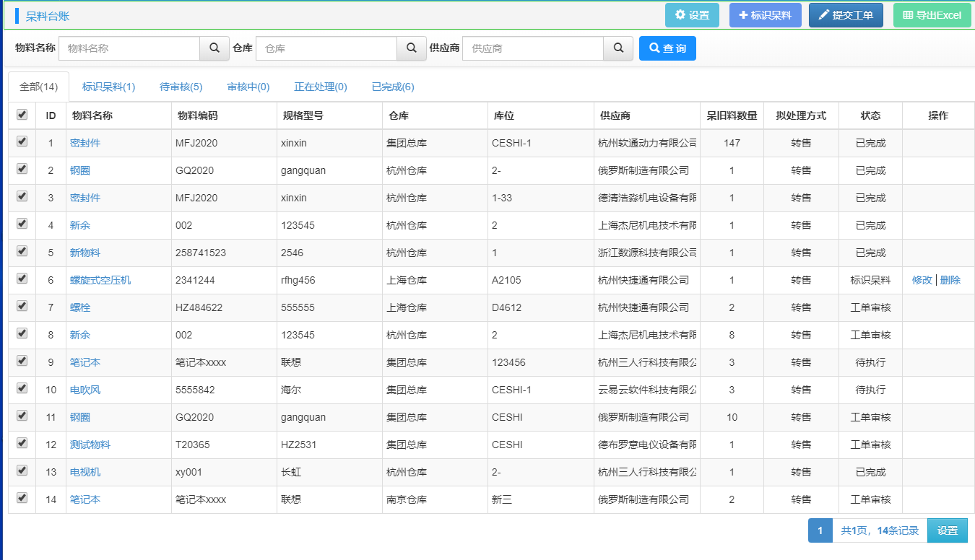975x560 pixels.
Task: Focus the 仓库 input field
Action: coord(326,48)
